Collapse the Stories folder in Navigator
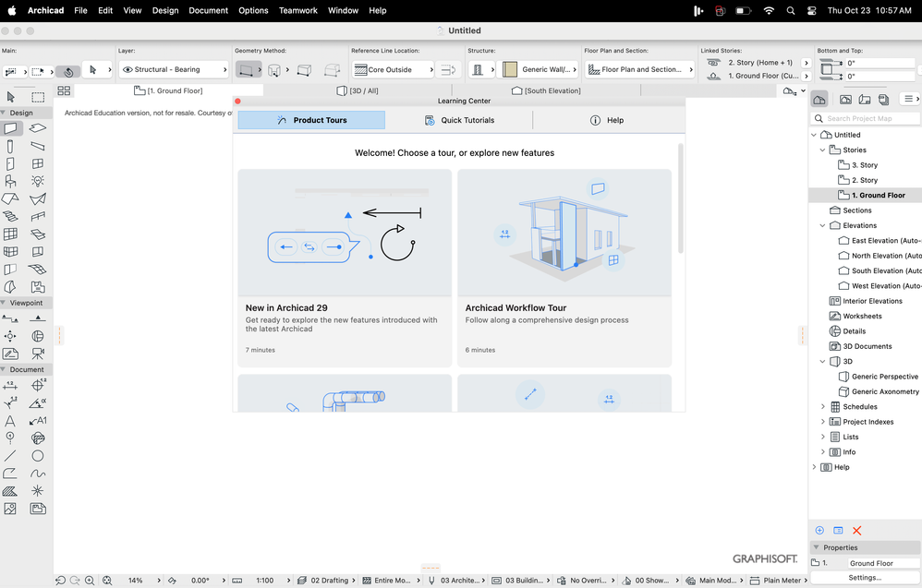This screenshot has height=588, width=922. coord(822,150)
